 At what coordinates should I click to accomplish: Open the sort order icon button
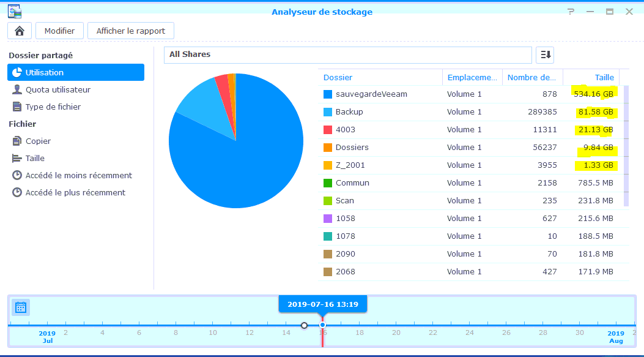point(545,54)
